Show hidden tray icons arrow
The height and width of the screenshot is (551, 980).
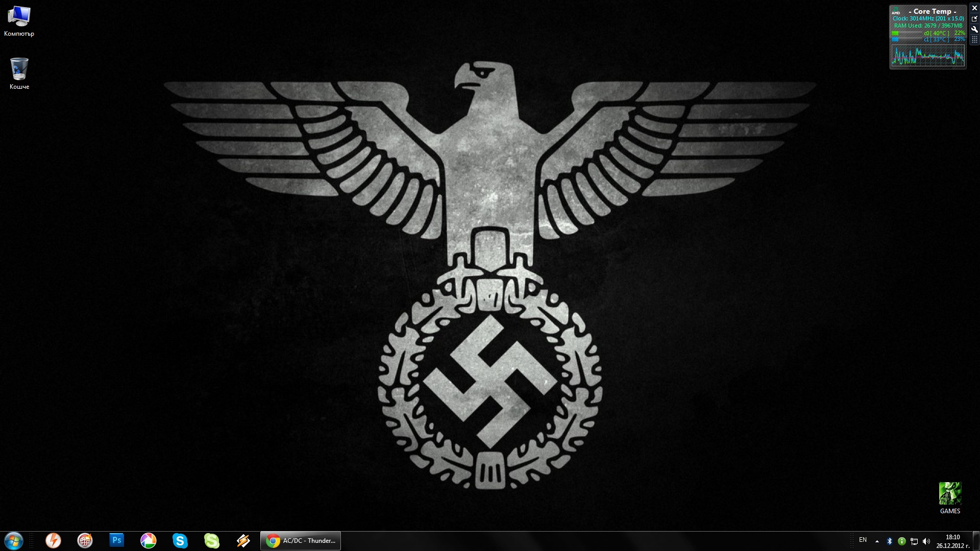[x=877, y=541]
